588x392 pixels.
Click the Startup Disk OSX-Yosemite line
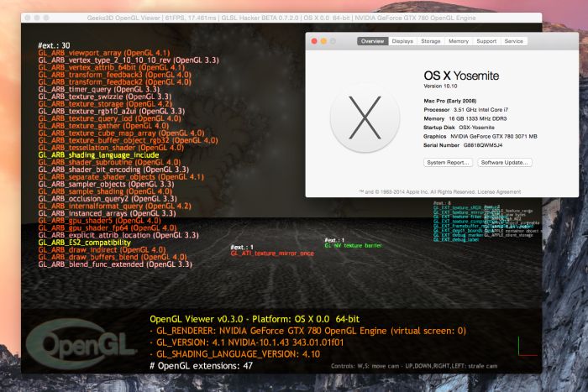459,128
